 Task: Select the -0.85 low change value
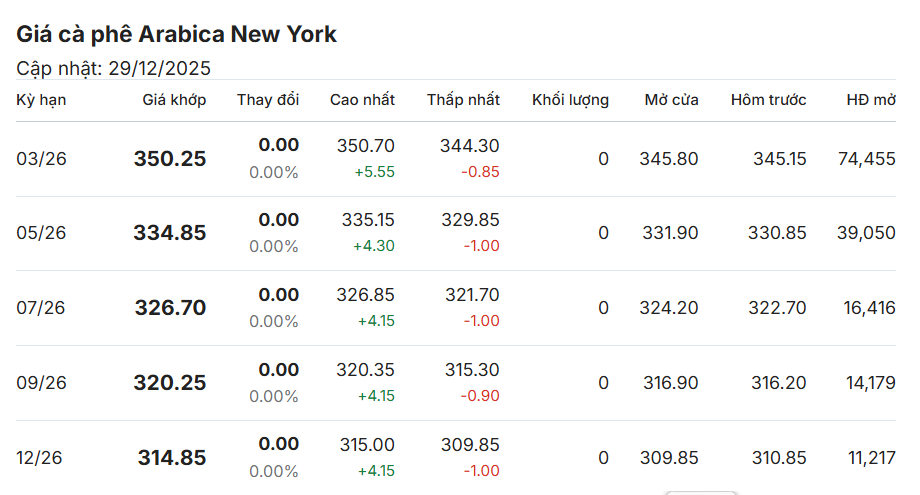(x=480, y=172)
